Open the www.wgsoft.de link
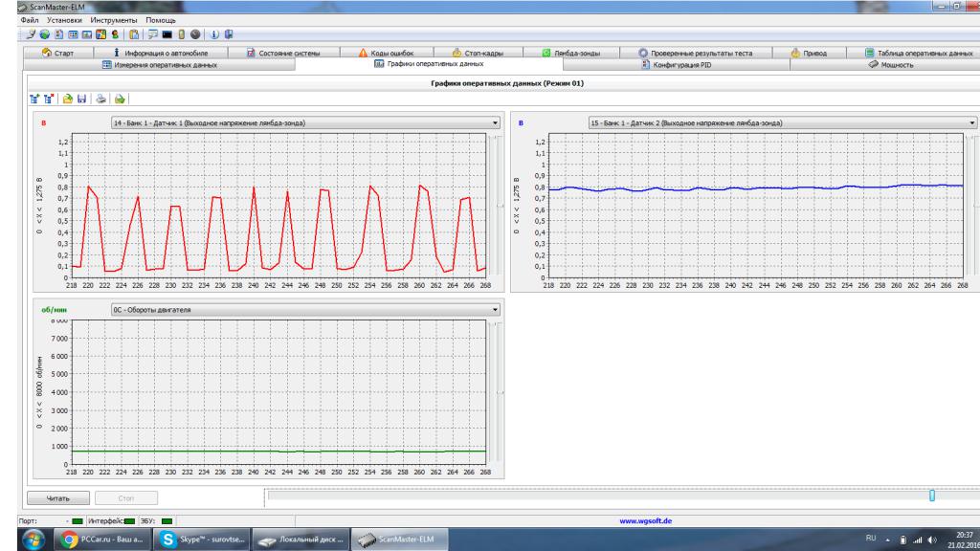 [647, 520]
